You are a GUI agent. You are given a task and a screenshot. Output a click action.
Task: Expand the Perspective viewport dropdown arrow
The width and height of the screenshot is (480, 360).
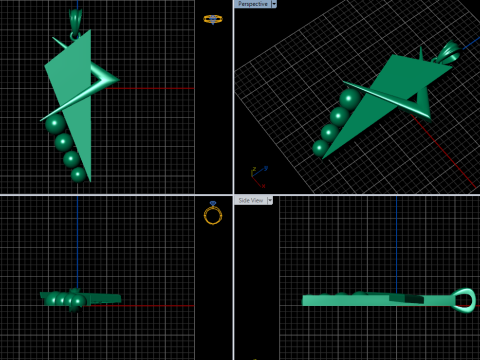click(274, 4)
